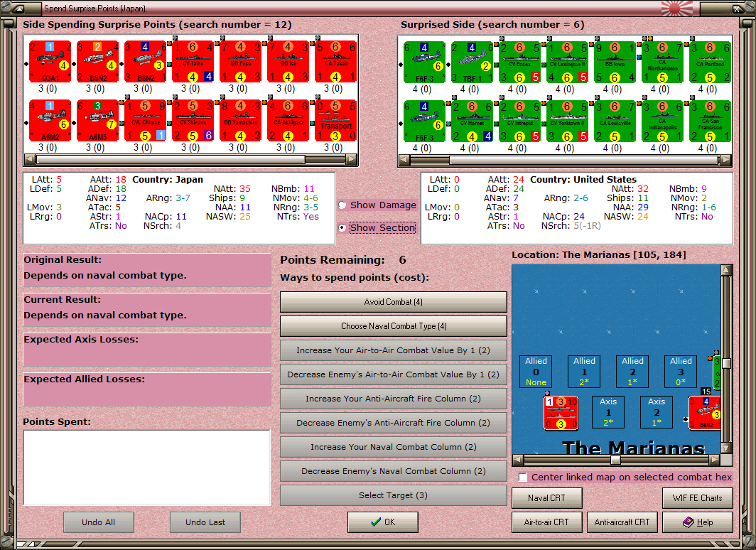Viewport: 756px width, 550px height.
Task: Select the BB Ise battleship counter
Action: click(x=288, y=62)
